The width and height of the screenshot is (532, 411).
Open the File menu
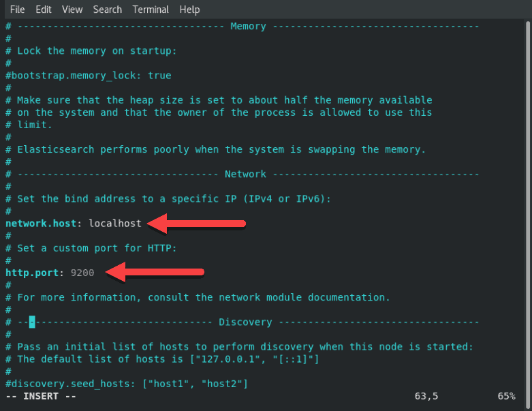pos(17,10)
